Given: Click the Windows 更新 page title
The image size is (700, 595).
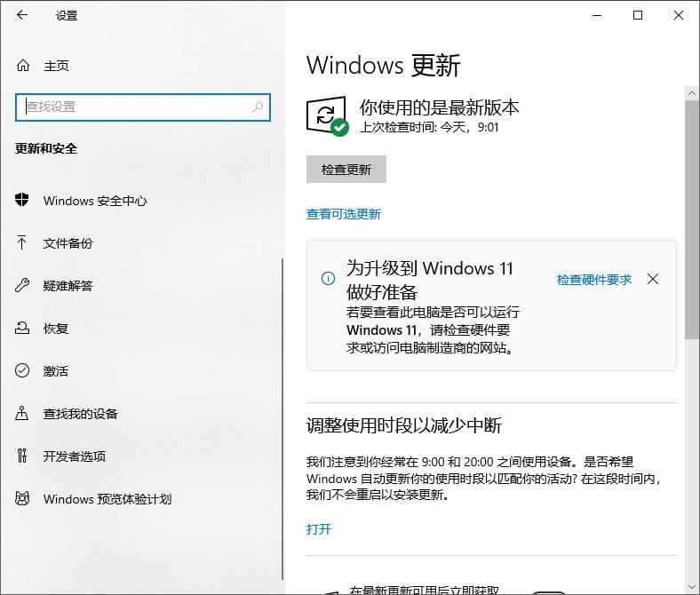Looking at the screenshot, I should 383,66.
